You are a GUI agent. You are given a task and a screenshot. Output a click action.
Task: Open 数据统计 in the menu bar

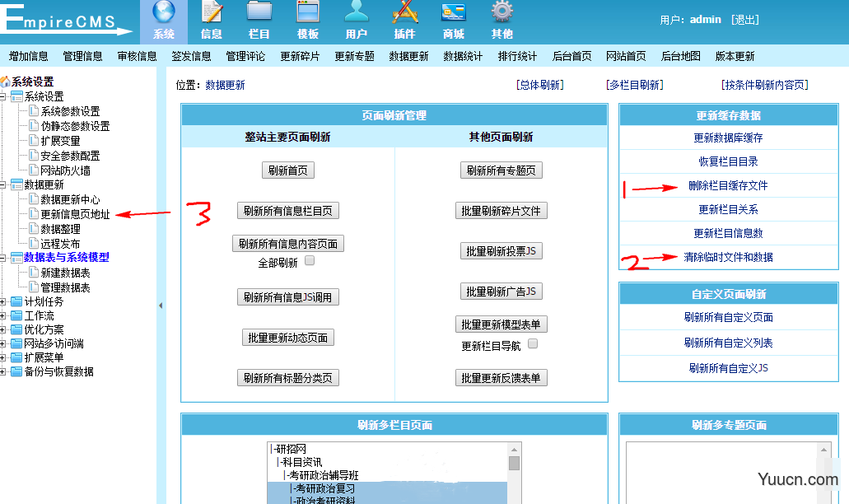[463, 57]
